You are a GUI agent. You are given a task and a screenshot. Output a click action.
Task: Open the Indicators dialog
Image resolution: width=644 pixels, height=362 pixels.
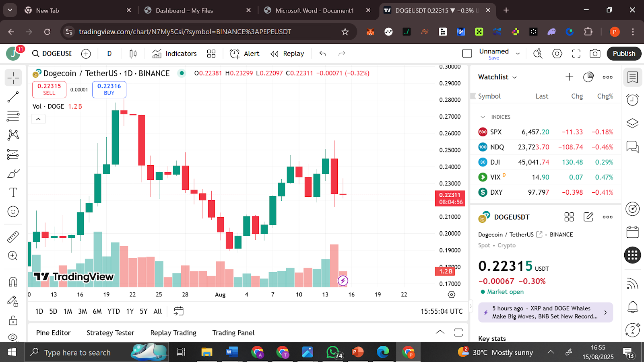point(174,53)
